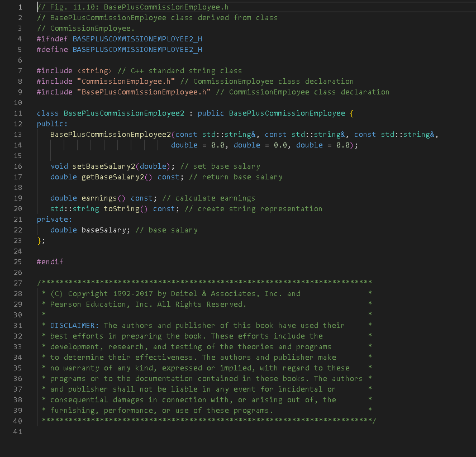The width and height of the screenshot is (476, 457).
Task: Click "consequential damages" text on line 38
Action: pos(97,400)
